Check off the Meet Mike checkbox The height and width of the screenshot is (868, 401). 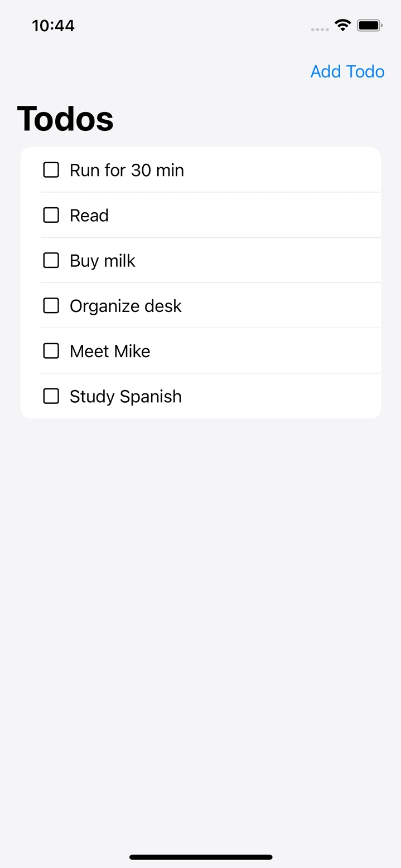coord(51,350)
